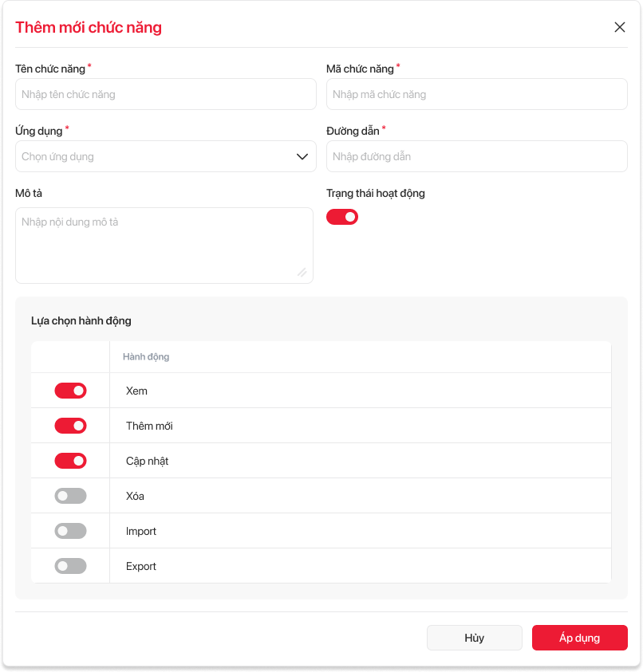Focus the Mã chức năng input field
The image size is (643, 672).
tap(477, 94)
